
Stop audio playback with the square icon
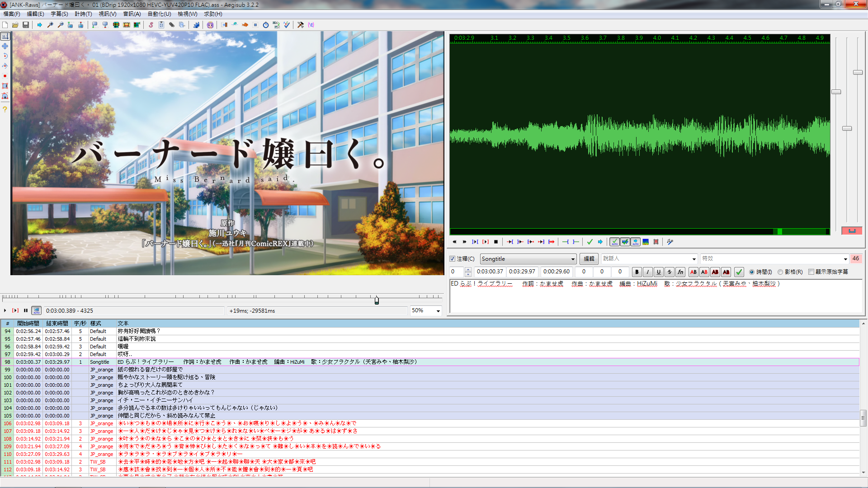tap(496, 242)
